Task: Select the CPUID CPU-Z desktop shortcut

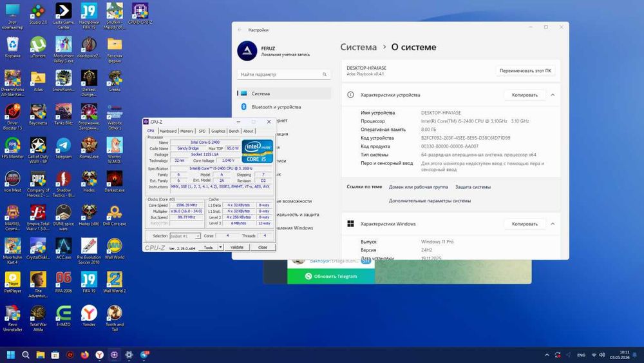Action: [140, 14]
